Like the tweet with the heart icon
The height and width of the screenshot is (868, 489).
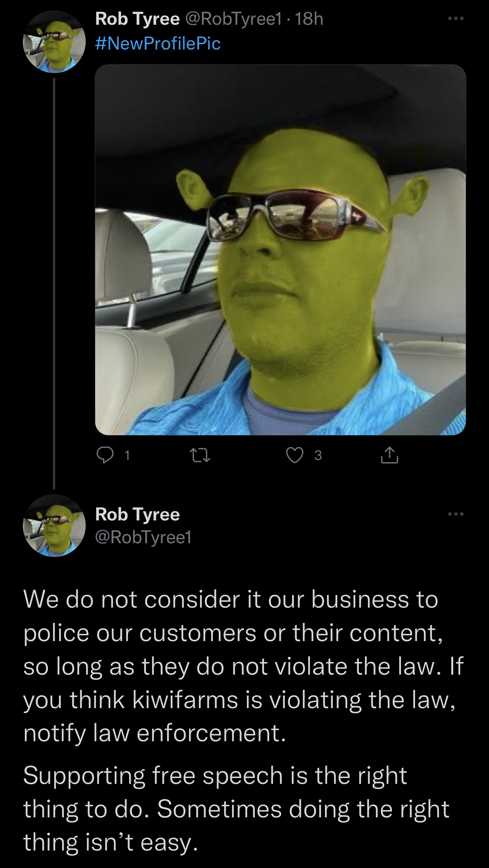click(295, 455)
